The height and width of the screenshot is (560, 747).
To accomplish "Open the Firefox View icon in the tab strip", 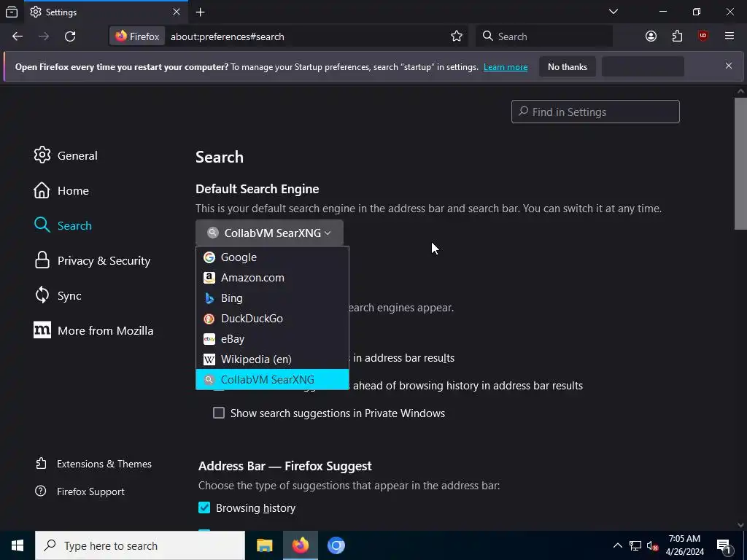I will coord(12,12).
